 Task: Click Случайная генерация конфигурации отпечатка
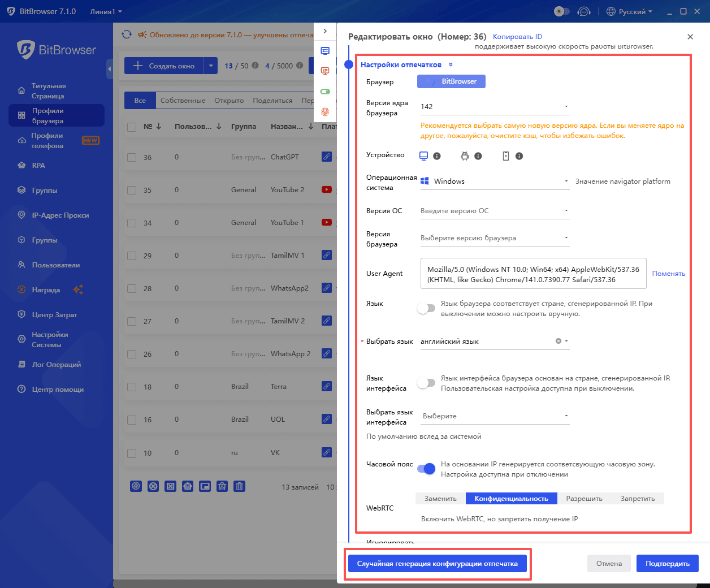(438, 563)
